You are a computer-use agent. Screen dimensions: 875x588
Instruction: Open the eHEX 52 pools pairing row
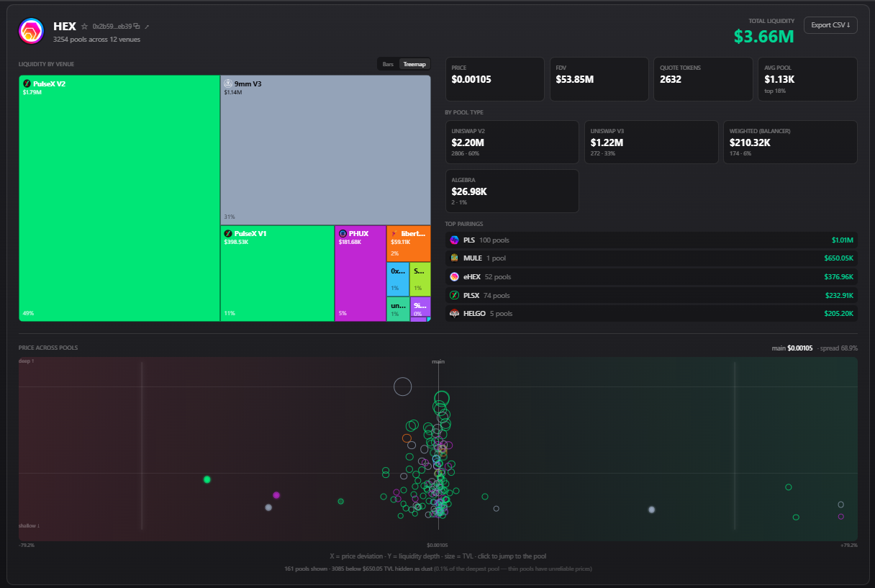(651, 276)
